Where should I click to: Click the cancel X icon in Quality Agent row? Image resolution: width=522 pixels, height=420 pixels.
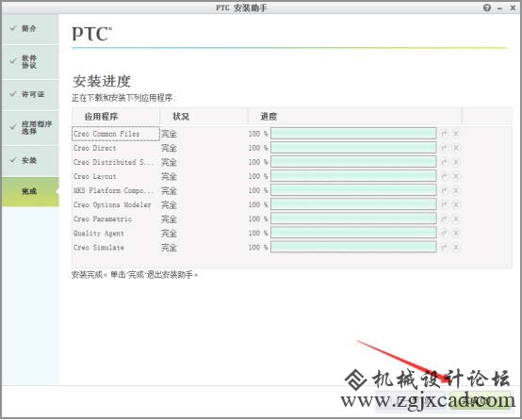456,233
